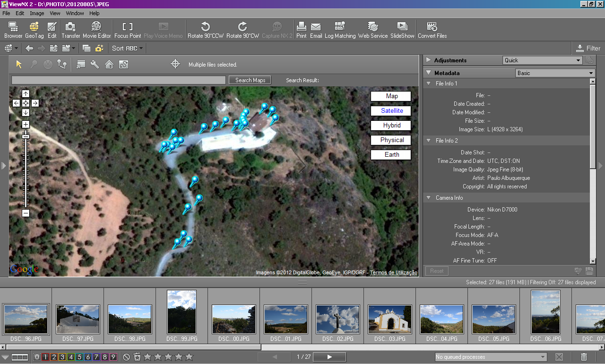The height and width of the screenshot is (364, 605).
Task: Open the Quick adjustments dropdown
Action: [542, 60]
